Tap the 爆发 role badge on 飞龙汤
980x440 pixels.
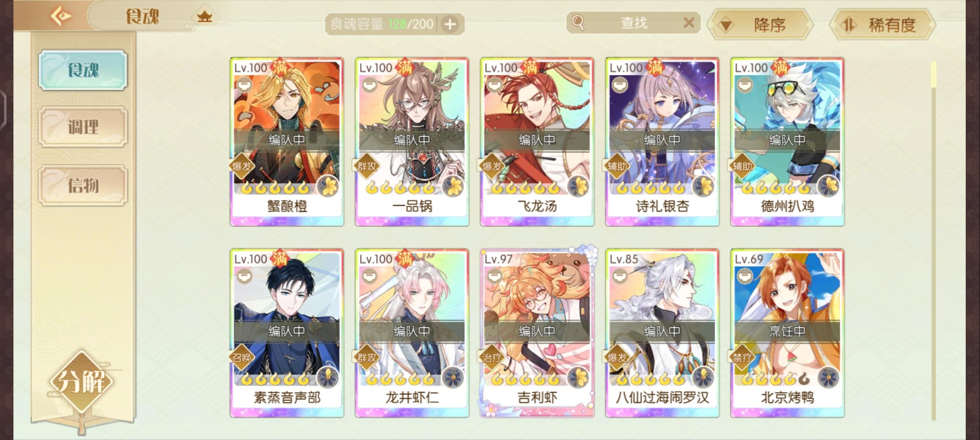pyautogui.click(x=492, y=166)
